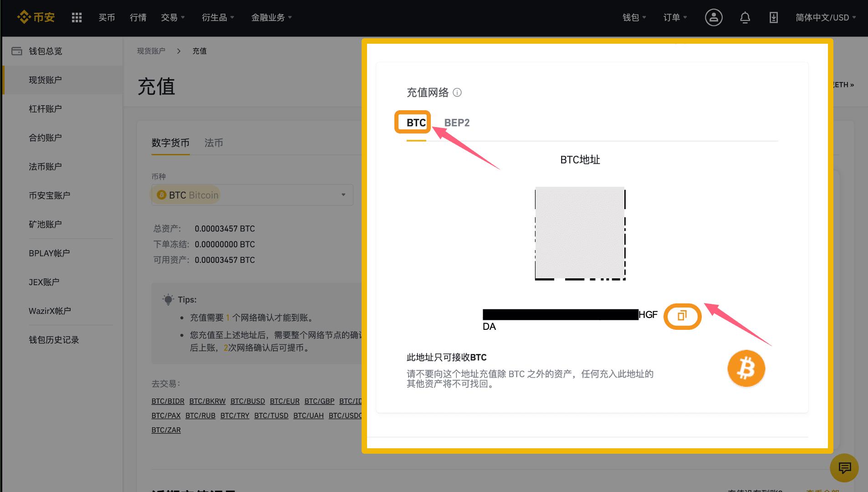
Task: Open the BTC/RUB trading pair link
Action: click(x=200, y=415)
